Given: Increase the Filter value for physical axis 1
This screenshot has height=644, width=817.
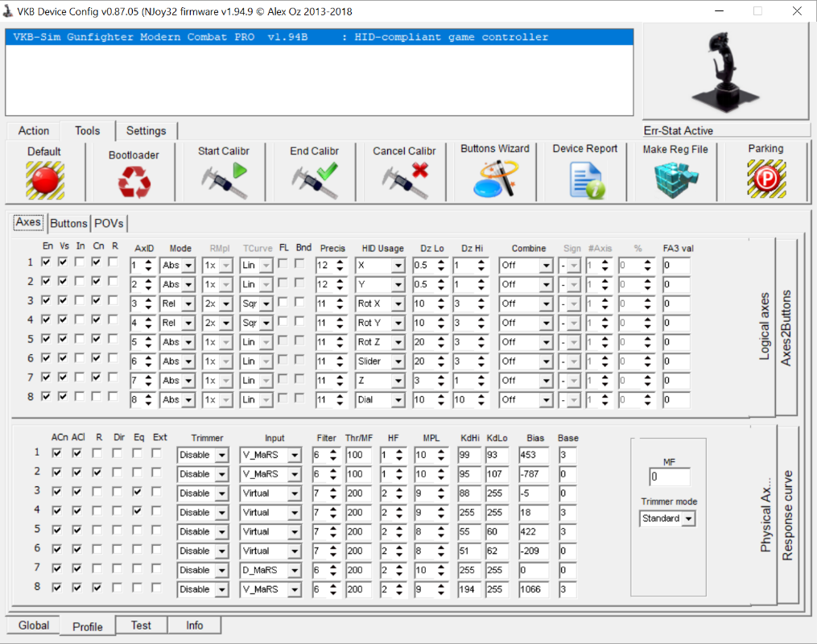Looking at the screenshot, I should click(x=333, y=452).
